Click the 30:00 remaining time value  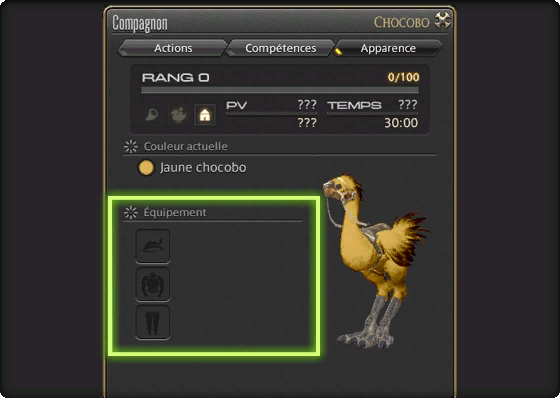tap(401, 123)
